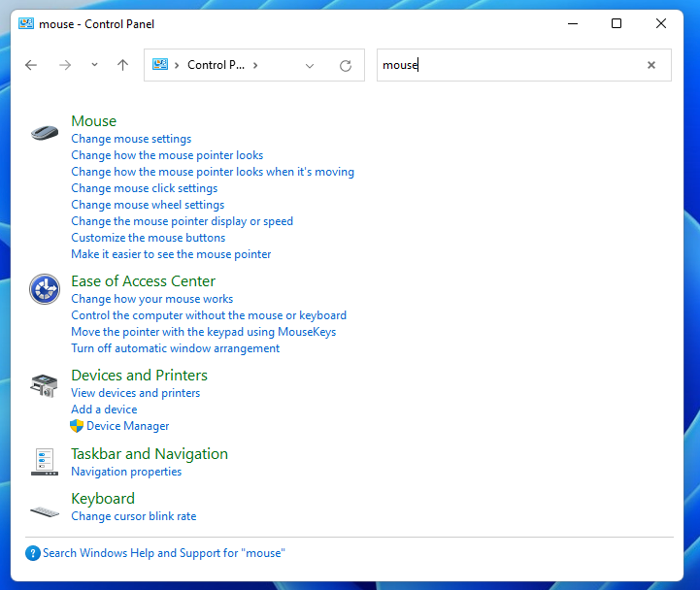The image size is (700, 590).
Task: Open Device Manager link
Action: coord(128,426)
